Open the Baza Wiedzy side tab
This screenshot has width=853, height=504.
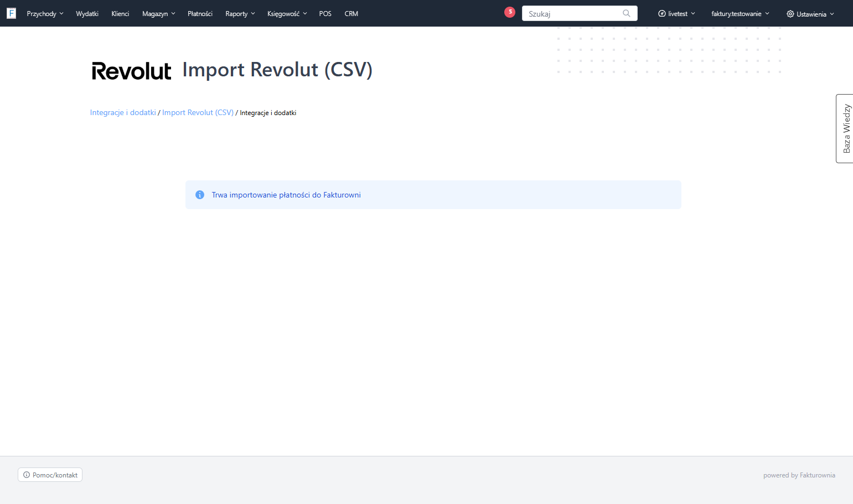(845, 128)
